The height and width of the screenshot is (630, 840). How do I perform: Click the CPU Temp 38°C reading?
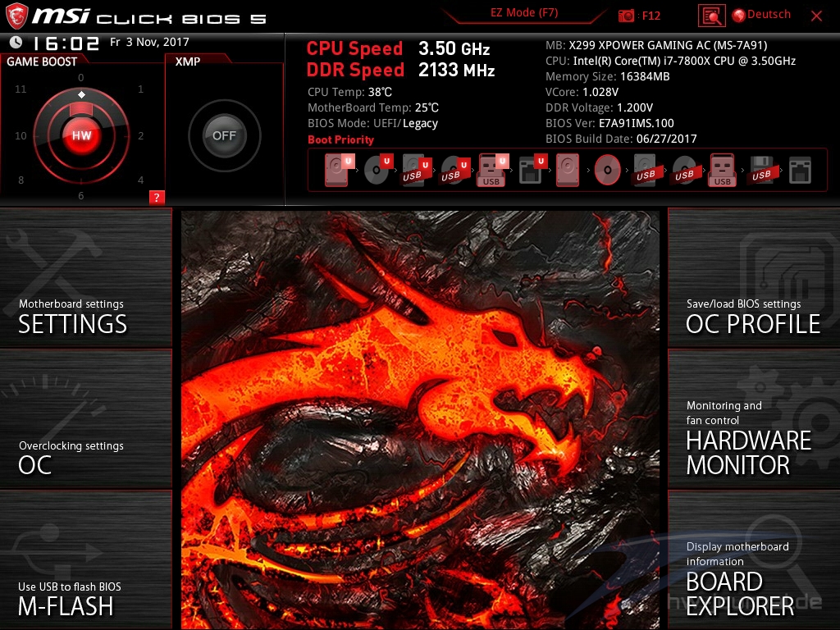click(x=349, y=92)
